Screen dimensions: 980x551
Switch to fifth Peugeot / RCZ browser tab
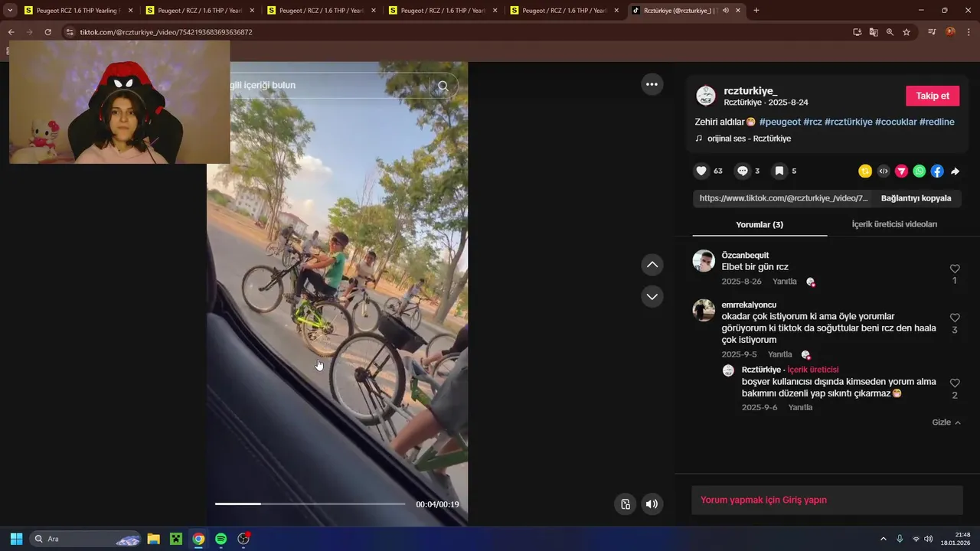tap(565, 11)
